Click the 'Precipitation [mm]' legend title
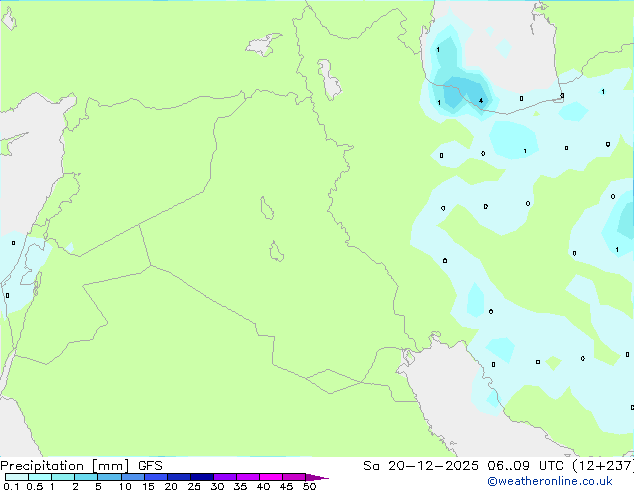The image size is (634, 490). point(65,466)
